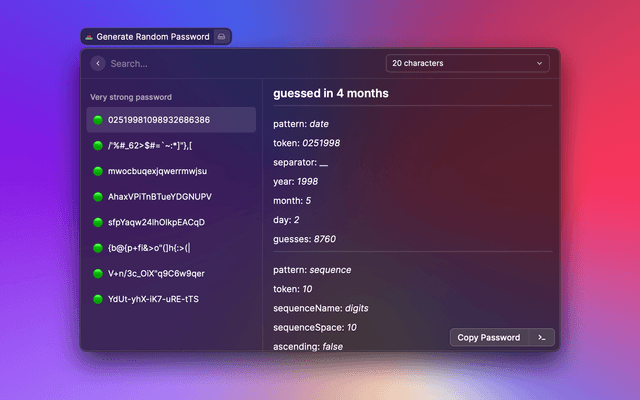Click green strength dot for 02519981098932686386

pyautogui.click(x=98, y=120)
